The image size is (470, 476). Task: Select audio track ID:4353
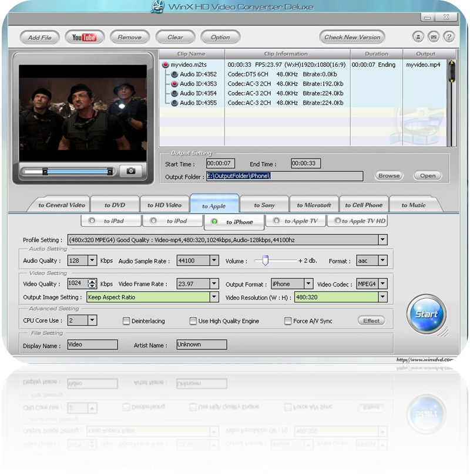click(x=174, y=84)
